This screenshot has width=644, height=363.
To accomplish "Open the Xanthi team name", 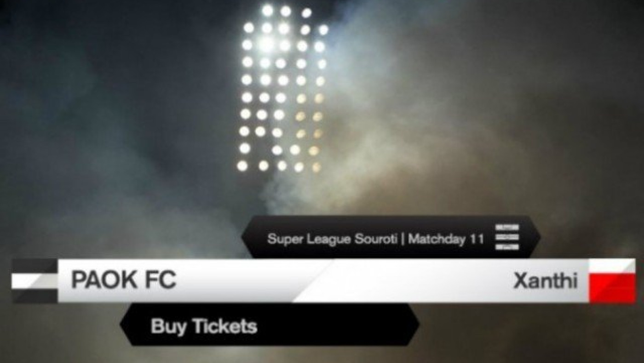I will pyautogui.click(x=545, y=281).
